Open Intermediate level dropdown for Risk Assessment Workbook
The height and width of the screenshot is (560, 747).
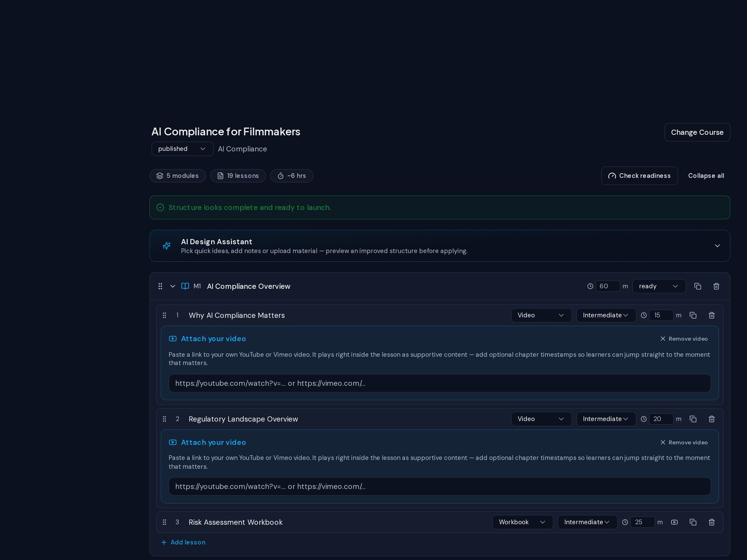[588, 522]
